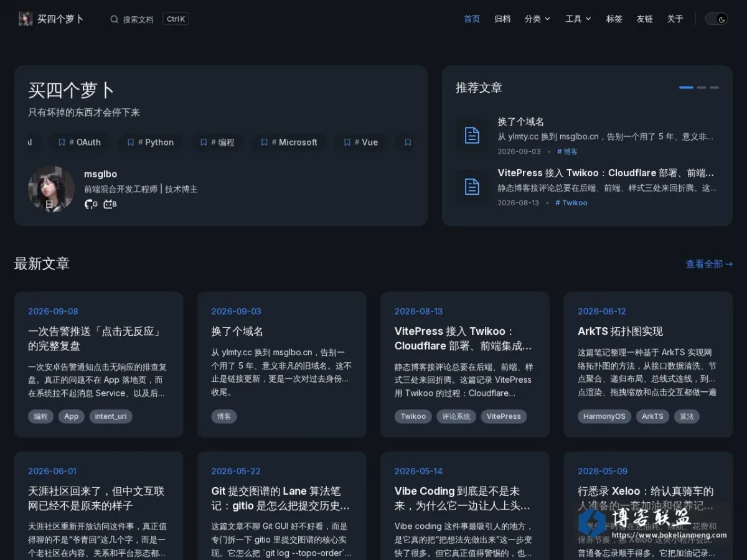The width and height of the screenshot is (747, 560).
Task: Open the 友链 nav item
Action: 645,19
